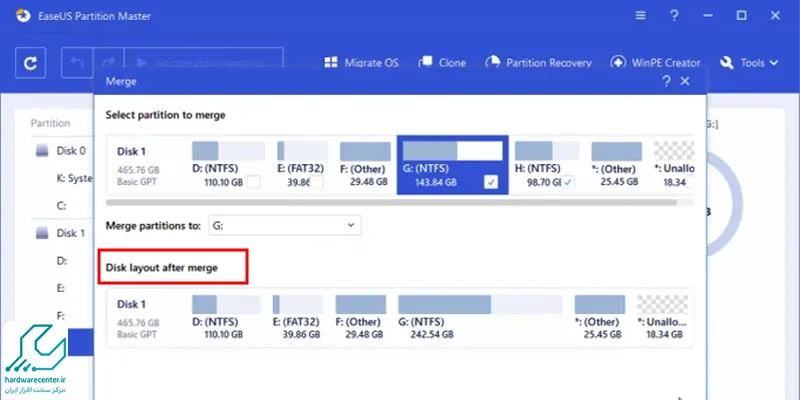Click the Disk 1 drive icon in left panel

[42, 233]
